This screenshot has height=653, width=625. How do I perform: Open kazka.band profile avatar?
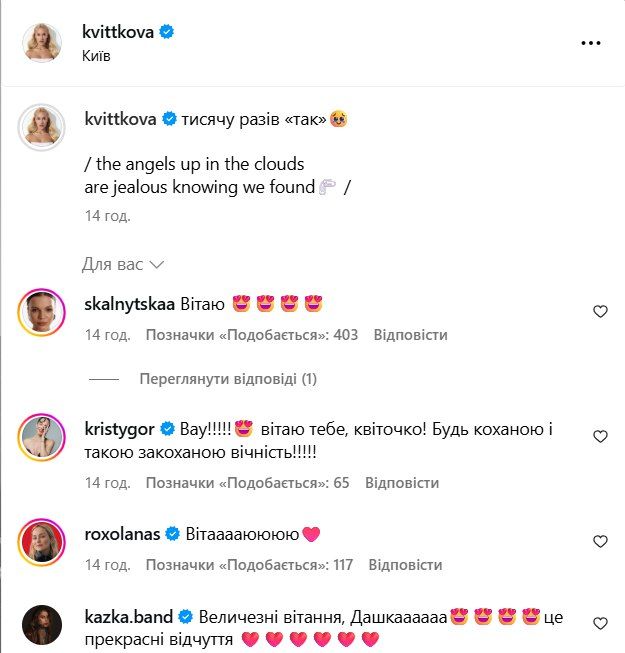click(42, 625)
